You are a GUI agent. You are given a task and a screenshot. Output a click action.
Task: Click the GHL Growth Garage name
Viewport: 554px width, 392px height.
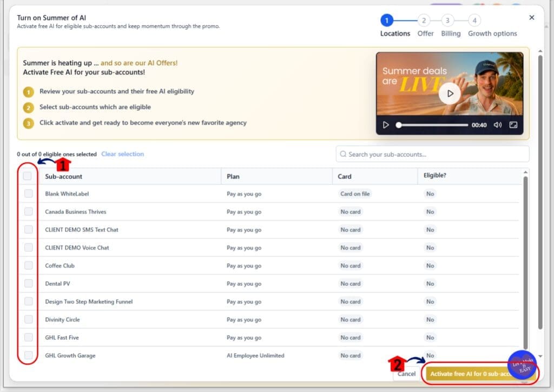point(70,355)
